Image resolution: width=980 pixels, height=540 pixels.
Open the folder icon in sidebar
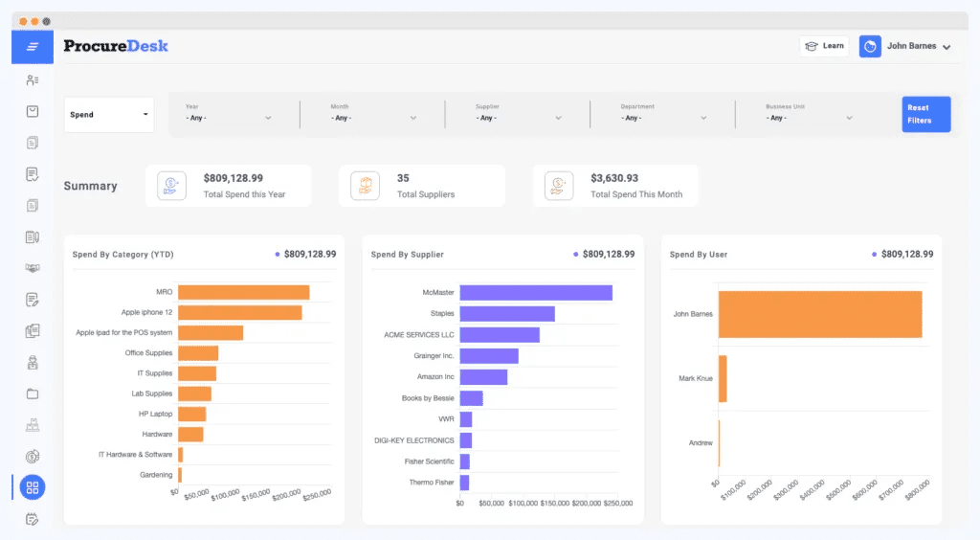[33, 394]
